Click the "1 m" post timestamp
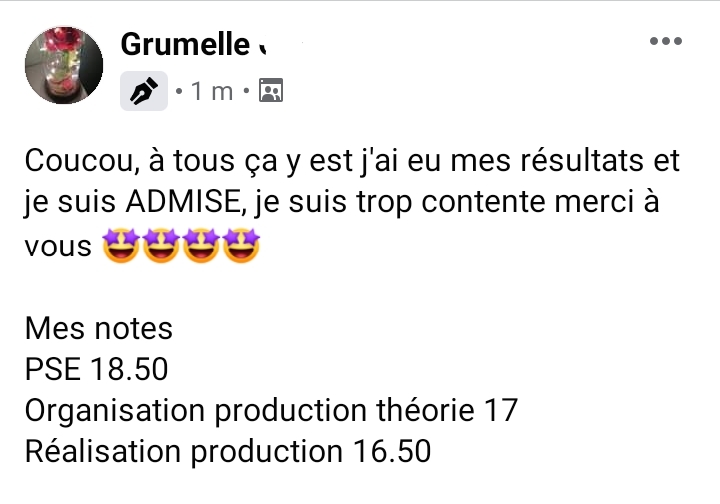 click(211, 92)
